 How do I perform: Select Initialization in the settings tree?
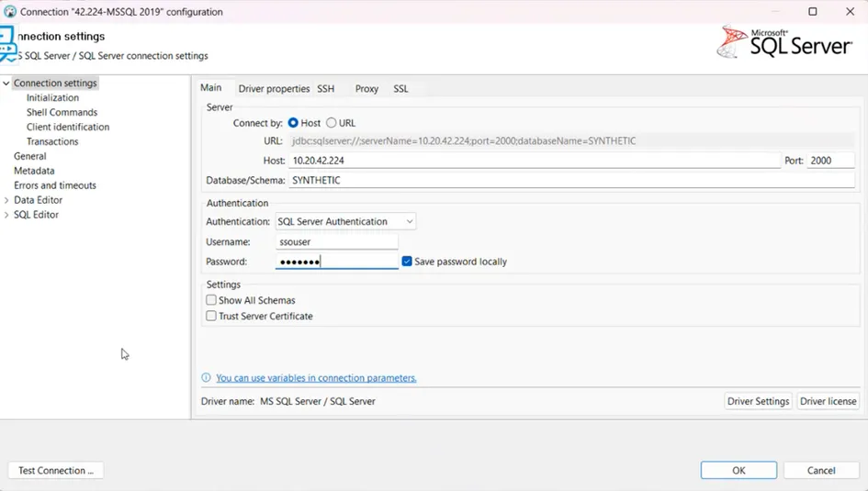52,97
